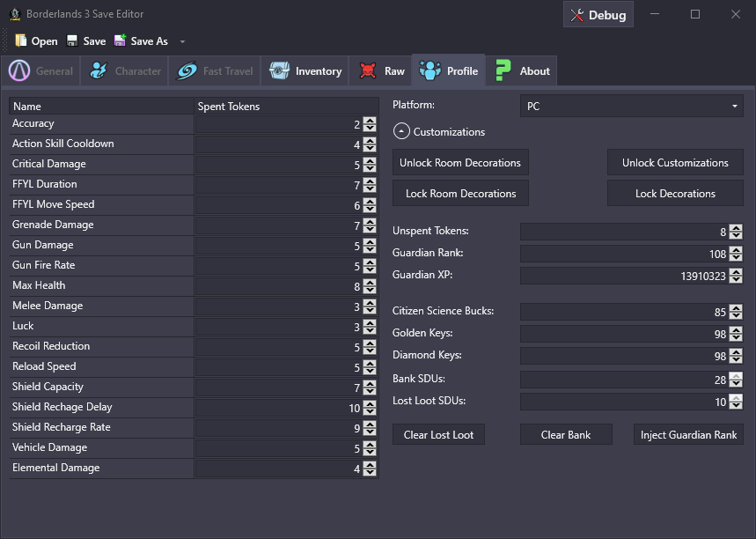Screen dimensions: 756x539
Task: Increase Gun Damage spent tokens
Action: coord(370,242)
